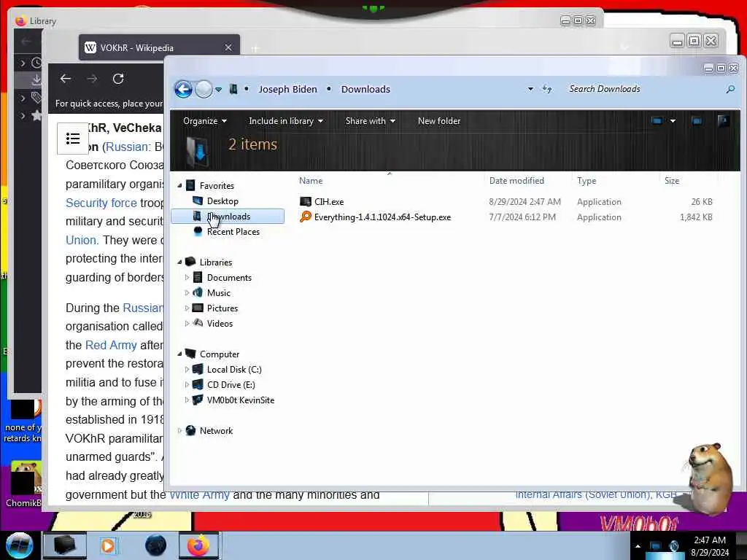Expand the Documents library
The height and width of the screenshot is (560, 747).
187,277
